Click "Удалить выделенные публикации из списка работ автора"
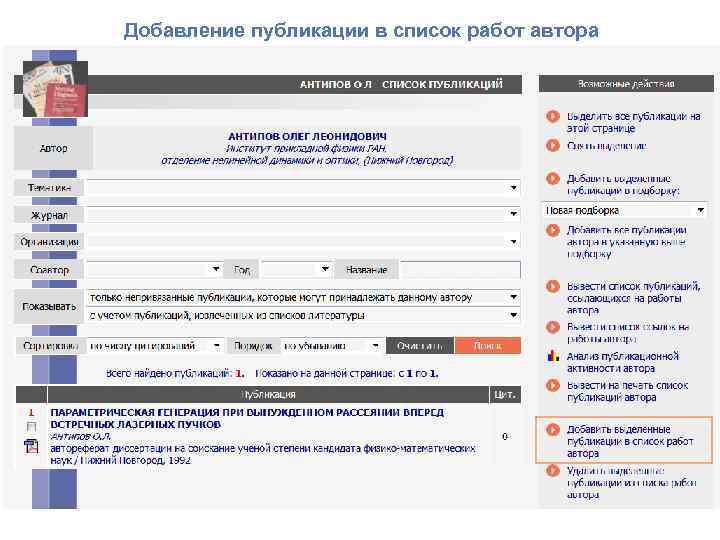 pyautogui.click(x=631, y=483)
